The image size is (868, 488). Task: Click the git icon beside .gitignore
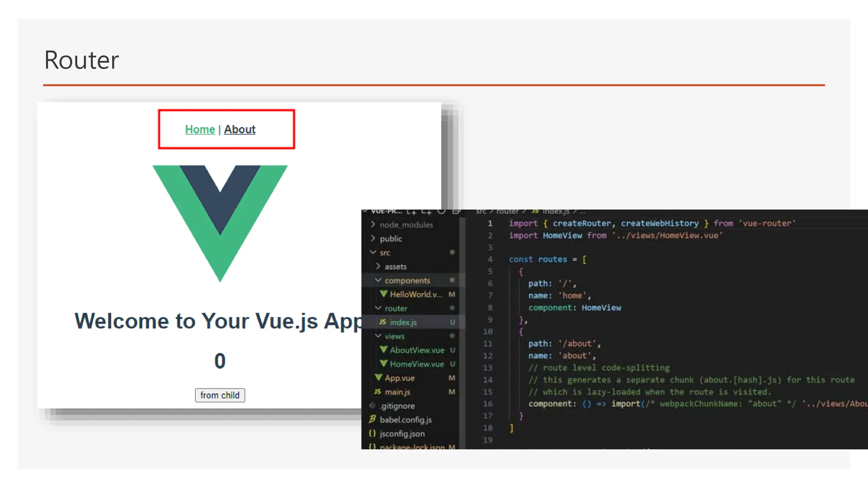click(x=373, y=406)
